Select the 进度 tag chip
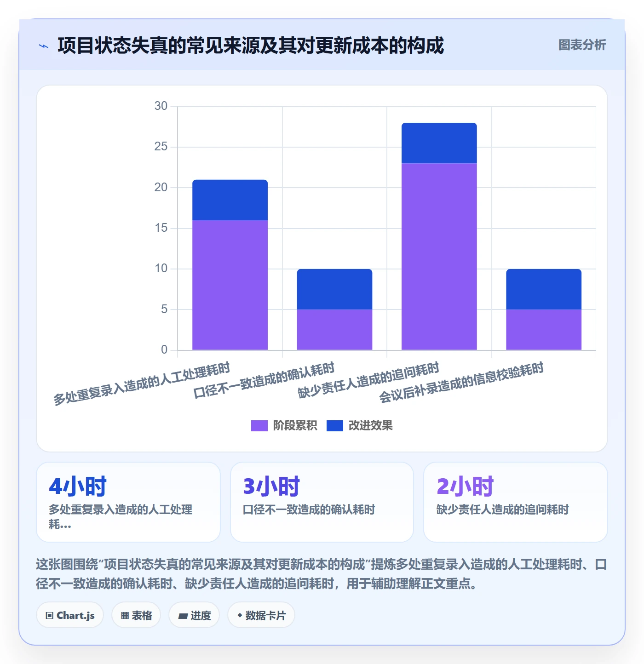This screenshot has width=644, height=664. [x=194, y=615]
